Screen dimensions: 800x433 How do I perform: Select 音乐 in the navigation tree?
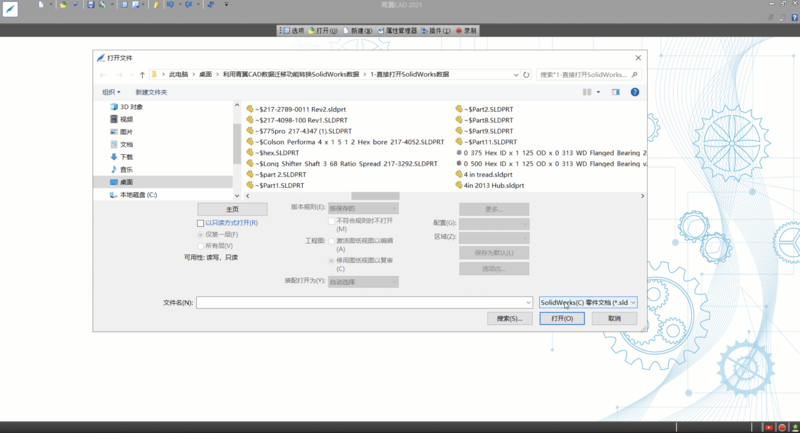click(121, 169)
